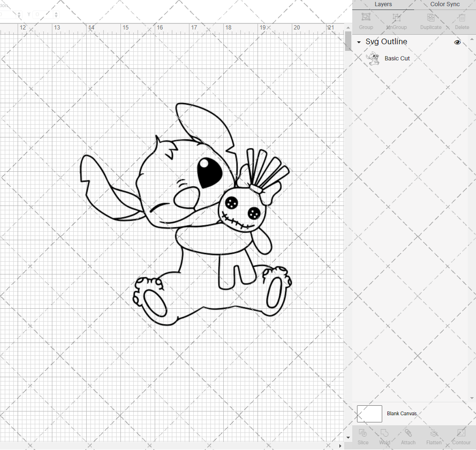Use the Slice tool
Viewport: 476px width, 450px height.
(363, 437)
